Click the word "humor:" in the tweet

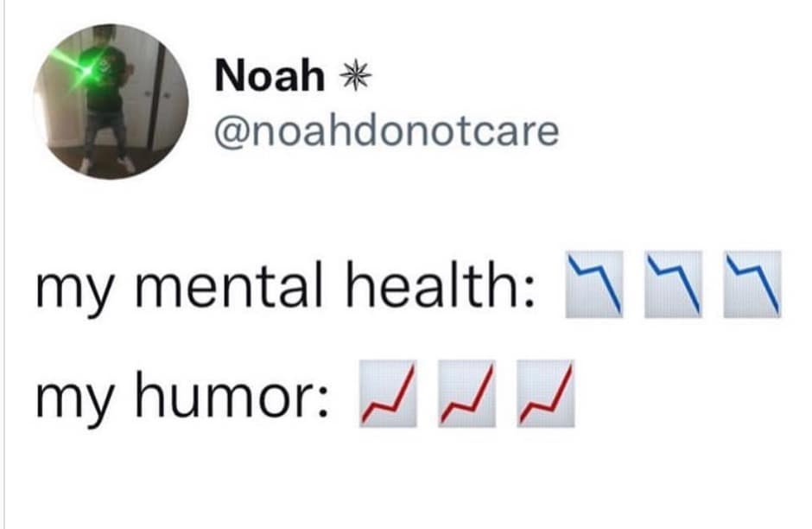click(232, 394)
